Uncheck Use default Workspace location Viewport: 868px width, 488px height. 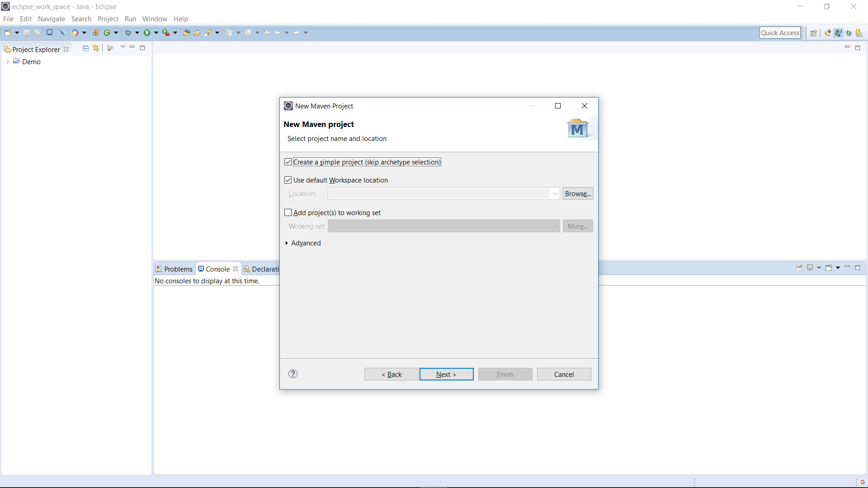[x=288, y=180]
